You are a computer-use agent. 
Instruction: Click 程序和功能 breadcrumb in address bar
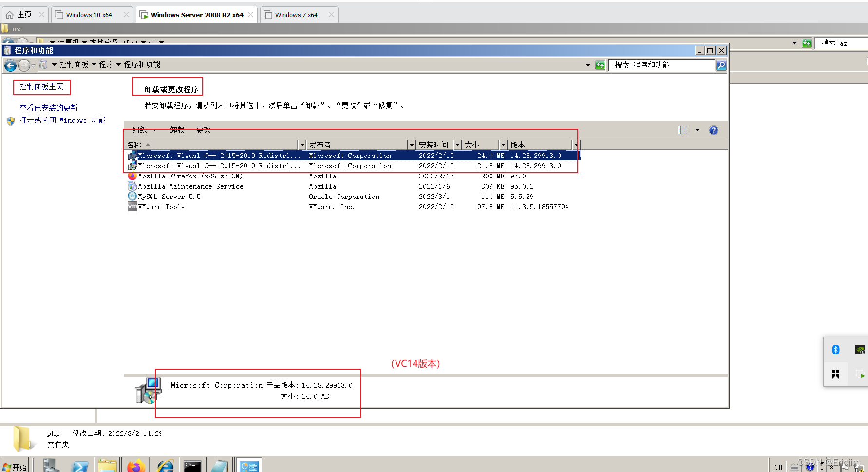coord(142,65)
